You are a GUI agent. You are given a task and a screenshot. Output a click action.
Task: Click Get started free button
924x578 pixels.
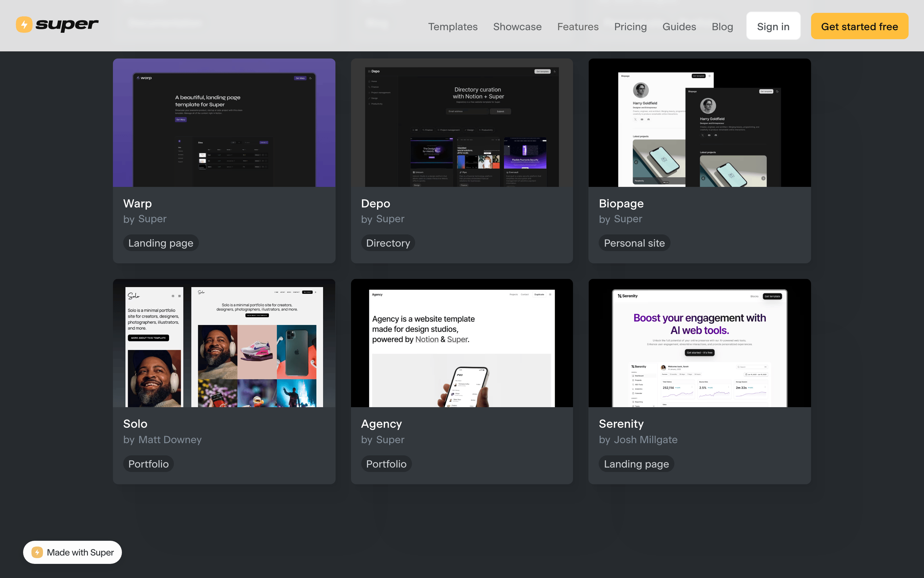pyautogui.click(x=860, y=26)
